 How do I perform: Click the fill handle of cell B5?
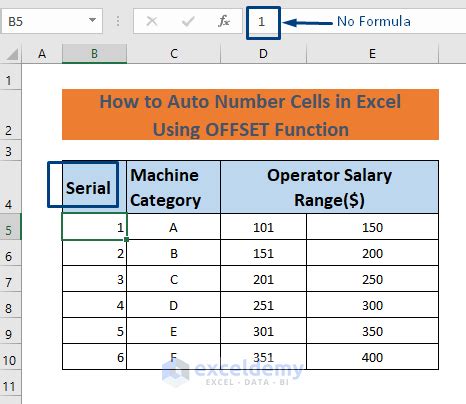126,239
